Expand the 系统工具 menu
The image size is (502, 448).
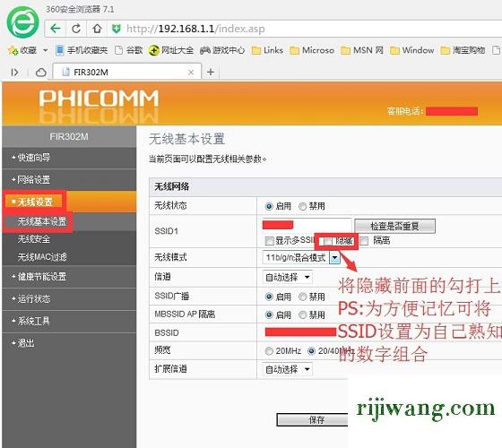point(69,321)
